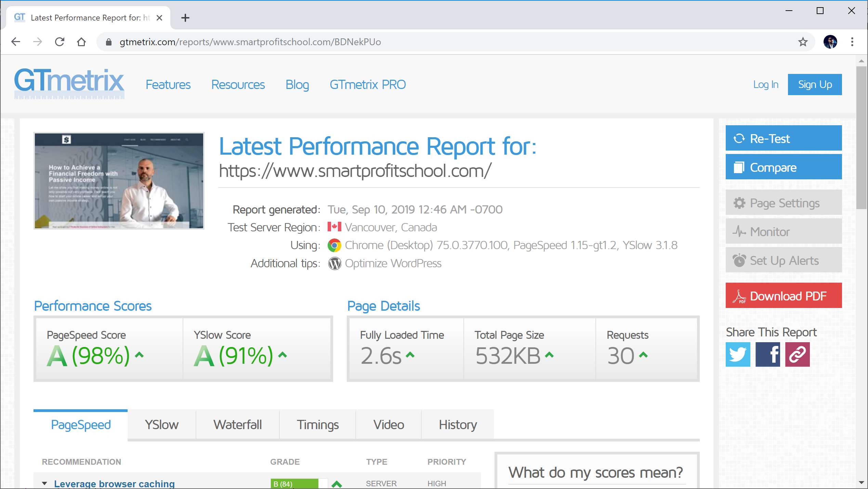Click the Sign Up button

click(815, 85)
